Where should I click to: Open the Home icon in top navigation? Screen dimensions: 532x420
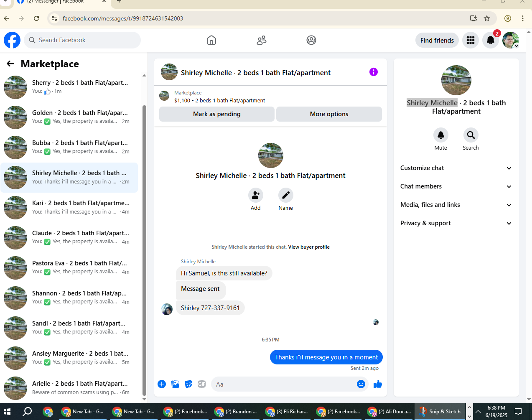pyautogui.click(x=211, y=40)
